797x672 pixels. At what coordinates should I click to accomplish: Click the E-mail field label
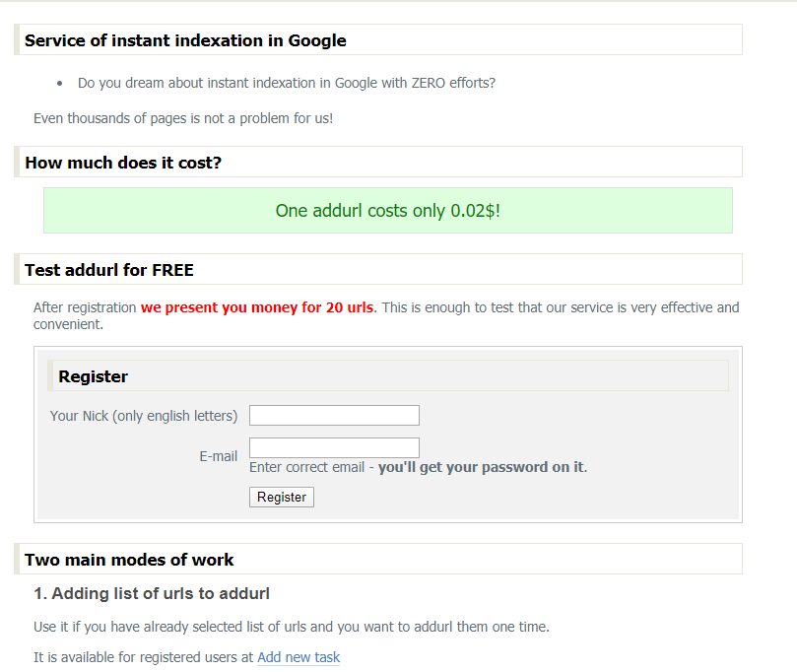(218, 456)
